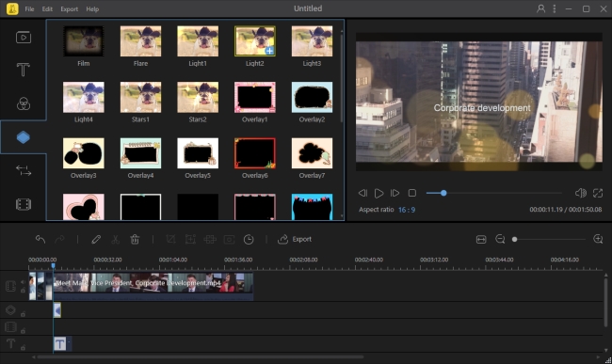Image resolution: width=612 pixels, height=364 pixels.
Task: Click the Freeze frame tool icon
Action: (x=229, y=239)
